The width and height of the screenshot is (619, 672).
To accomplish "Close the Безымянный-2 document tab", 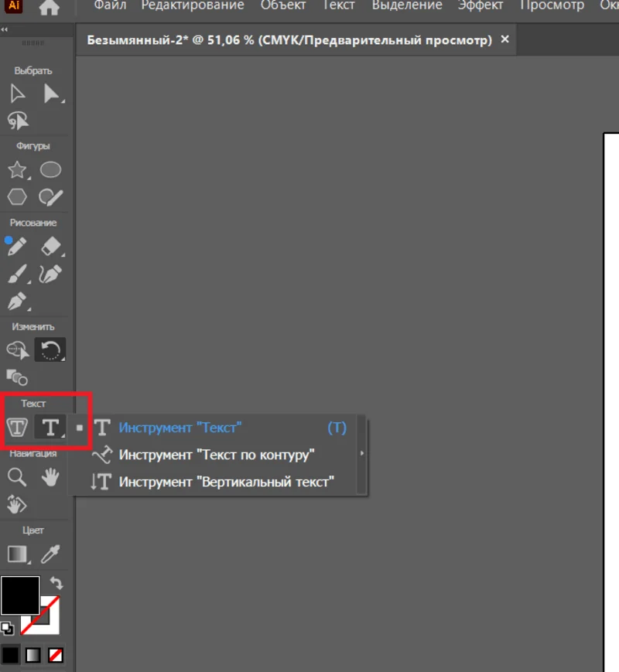I will coord(505,39).
